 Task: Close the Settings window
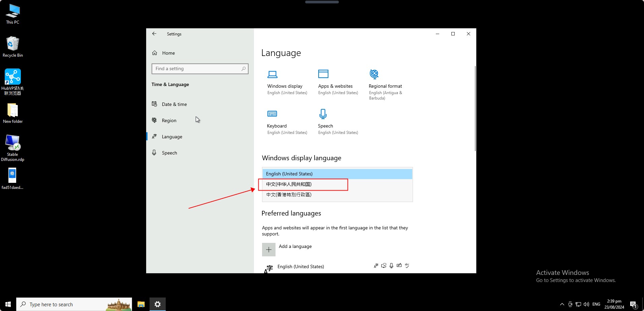[x=469, y=34]
